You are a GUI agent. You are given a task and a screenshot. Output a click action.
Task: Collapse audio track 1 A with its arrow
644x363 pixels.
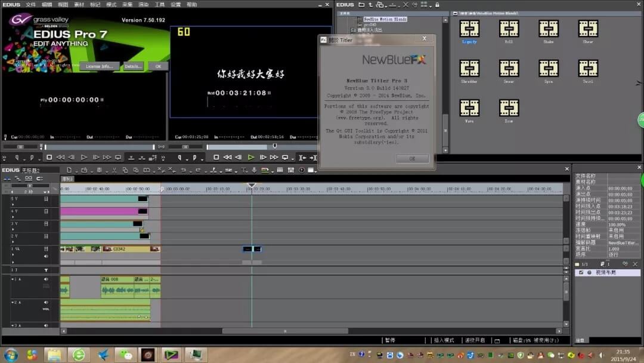click(13, 279)
